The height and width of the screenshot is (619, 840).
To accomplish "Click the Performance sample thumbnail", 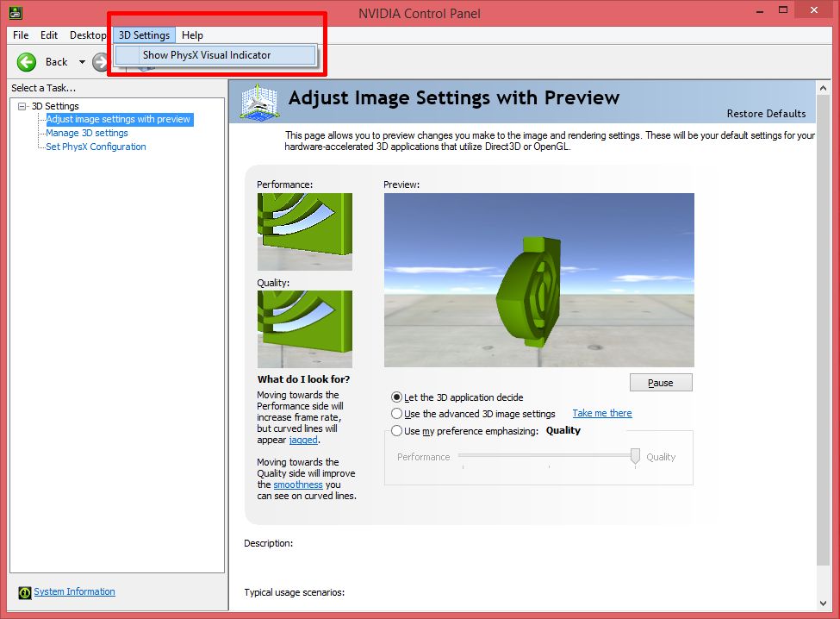I will [305, 232].
